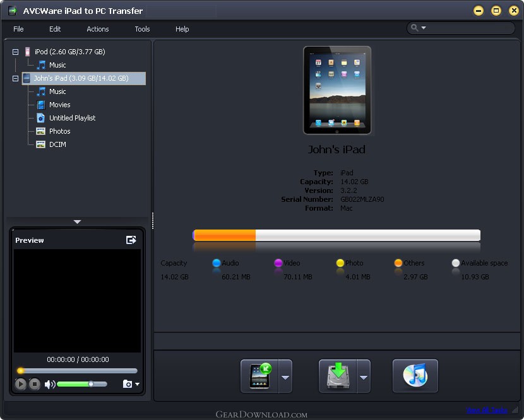Open the Tools menu

(142, 29)
